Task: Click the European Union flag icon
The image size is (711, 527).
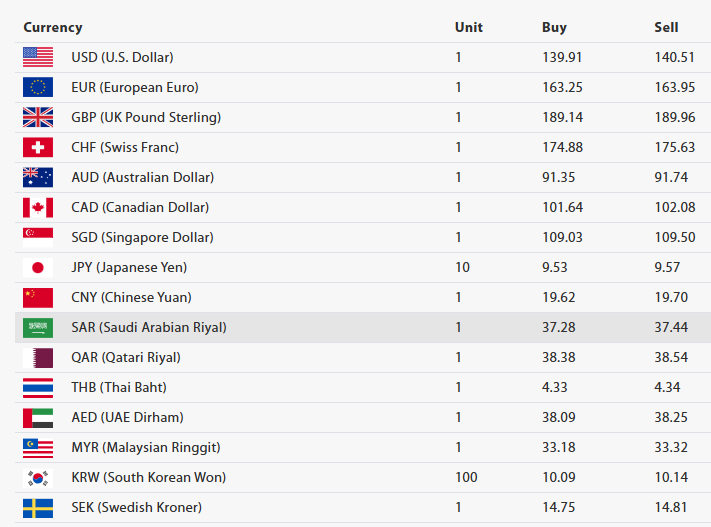Action: coord(38,87)
